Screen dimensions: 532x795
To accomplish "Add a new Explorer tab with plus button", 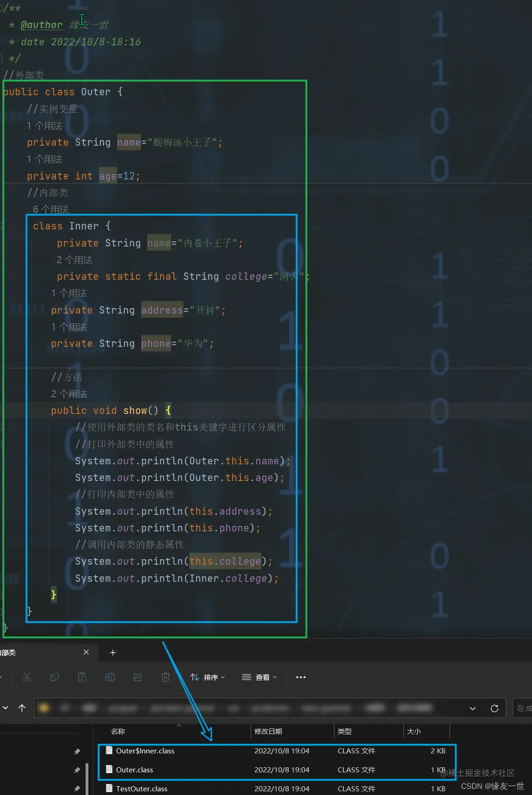I will coord(113,653).
